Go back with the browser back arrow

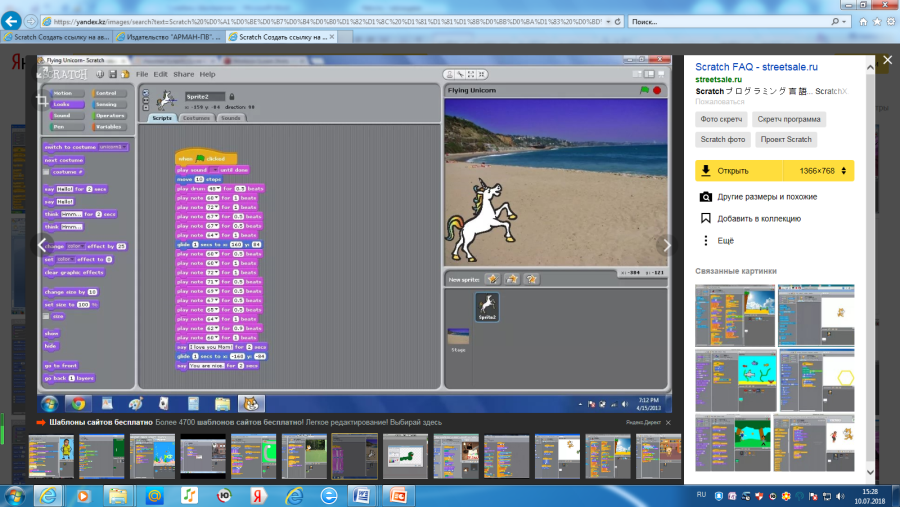click(11, 21)
